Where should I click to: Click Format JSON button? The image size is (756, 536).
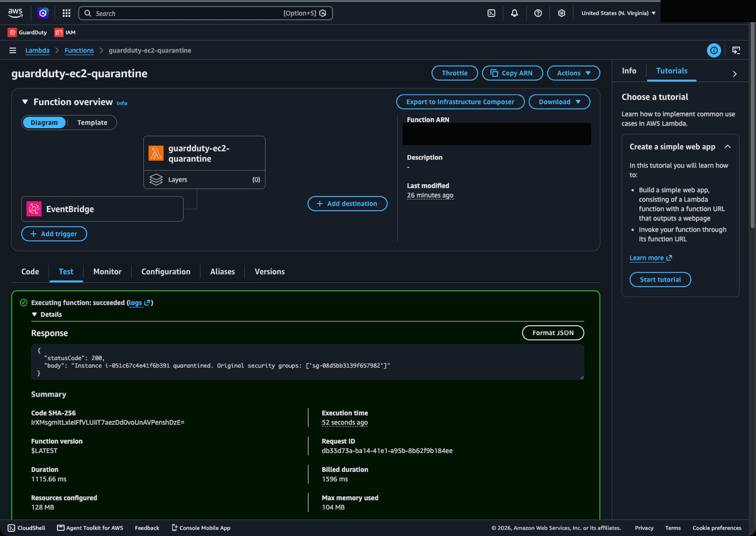click(553, 333)
